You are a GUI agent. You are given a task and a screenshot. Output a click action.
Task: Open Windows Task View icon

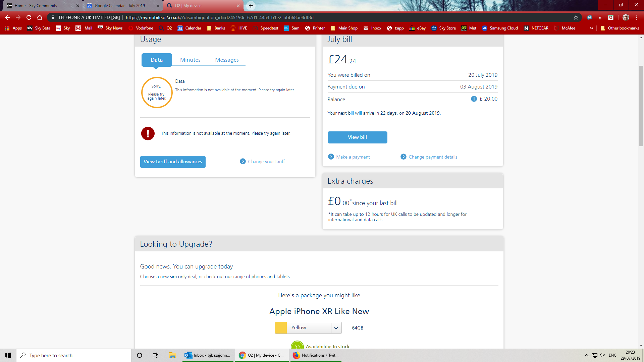click(x=155, y=355)
